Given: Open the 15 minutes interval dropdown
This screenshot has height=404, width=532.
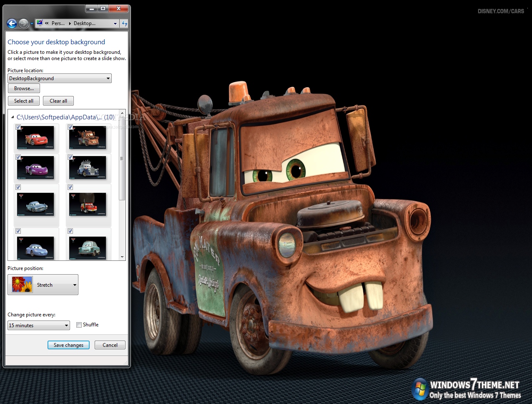Looking at the screenshot, I should point(39,326).
